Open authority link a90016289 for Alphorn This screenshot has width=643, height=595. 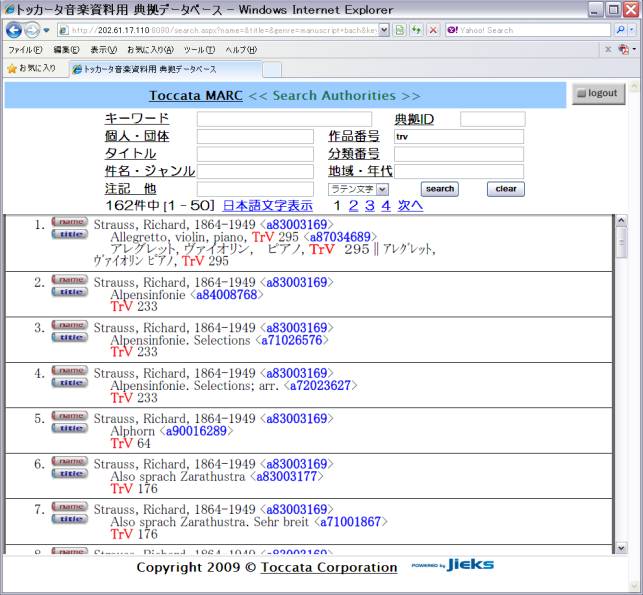click(x=196, y=431)
